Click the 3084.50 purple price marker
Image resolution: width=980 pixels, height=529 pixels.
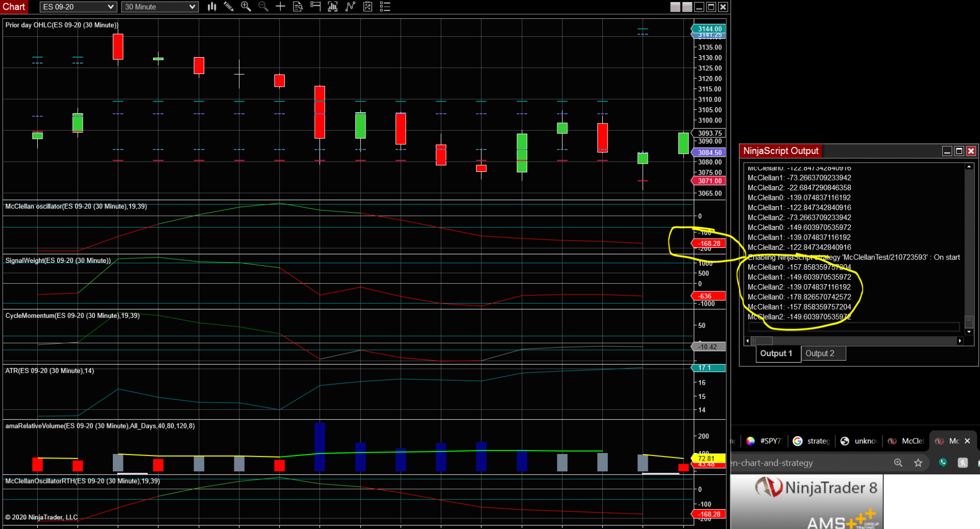(708, 153)
